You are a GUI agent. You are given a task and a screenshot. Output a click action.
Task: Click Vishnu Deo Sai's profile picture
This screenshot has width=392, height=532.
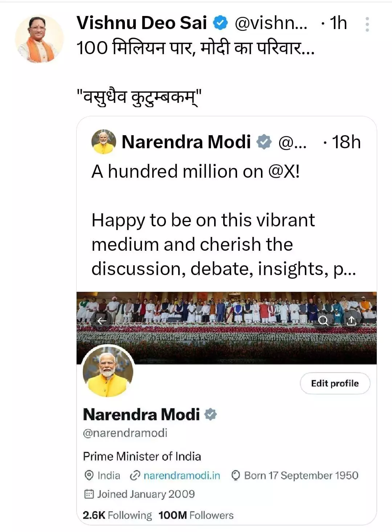(39, 39)
